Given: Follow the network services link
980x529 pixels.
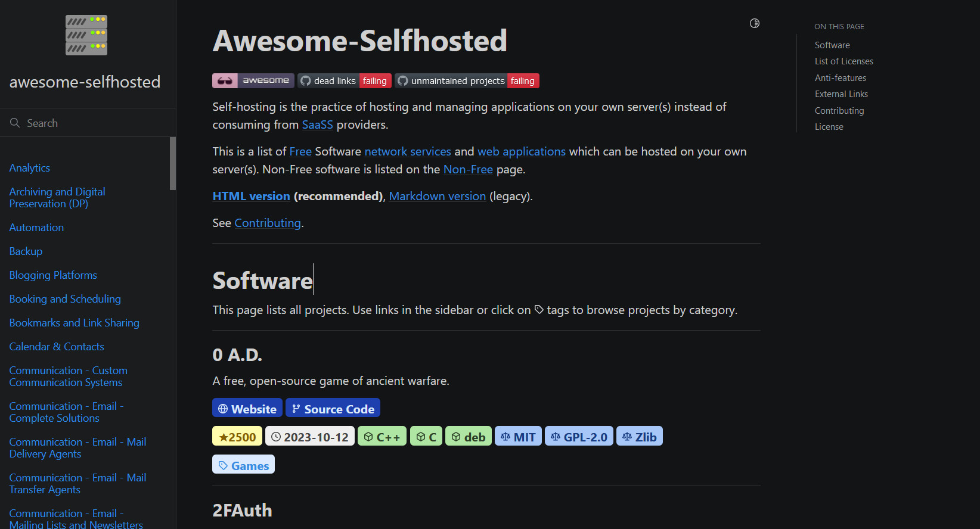Looking at the screenshot, I should coord(408,151).
